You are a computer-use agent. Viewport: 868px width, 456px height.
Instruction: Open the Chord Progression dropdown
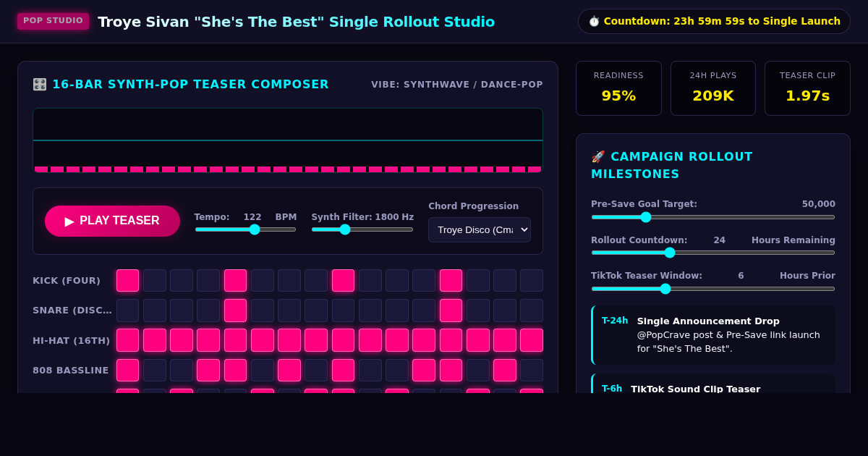(x=480, y=230)
